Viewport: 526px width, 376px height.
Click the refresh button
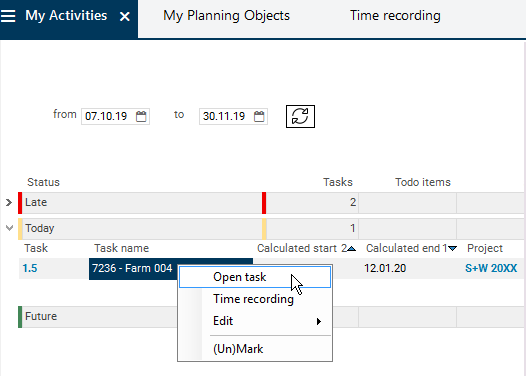pyautogui.click(x=300, y=116)
